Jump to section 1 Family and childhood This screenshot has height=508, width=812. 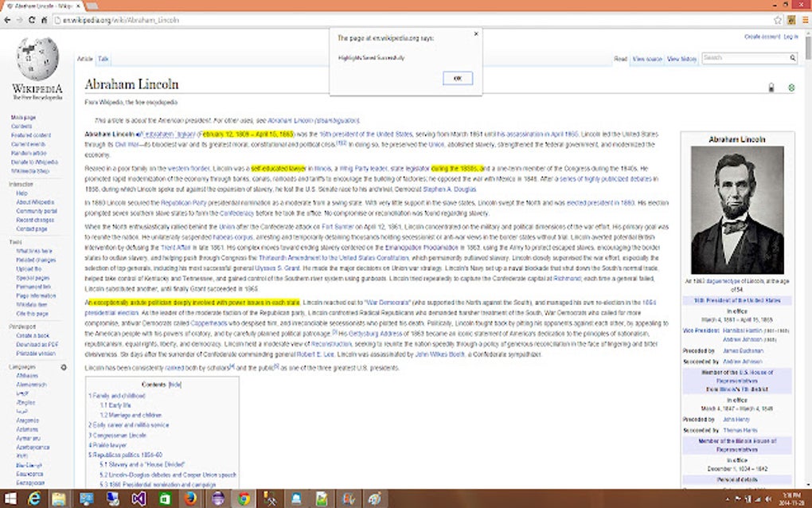point(116,396)
